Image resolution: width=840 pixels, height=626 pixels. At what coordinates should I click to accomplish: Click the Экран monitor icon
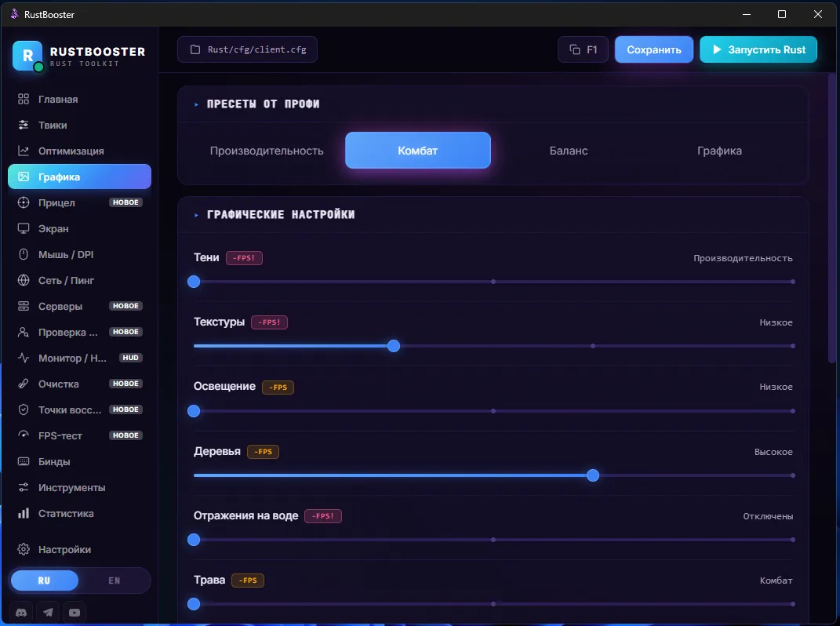click(23, 228)
